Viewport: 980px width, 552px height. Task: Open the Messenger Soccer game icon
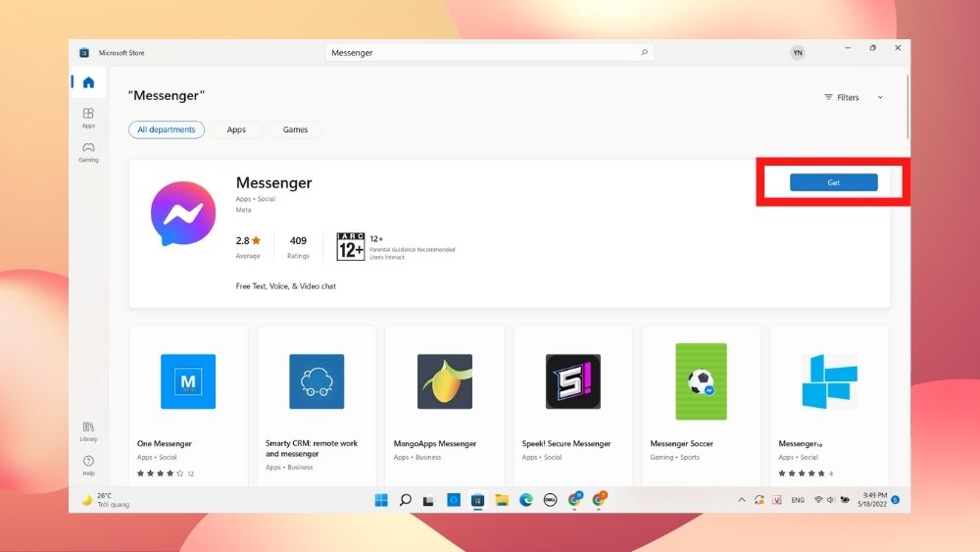702,381
